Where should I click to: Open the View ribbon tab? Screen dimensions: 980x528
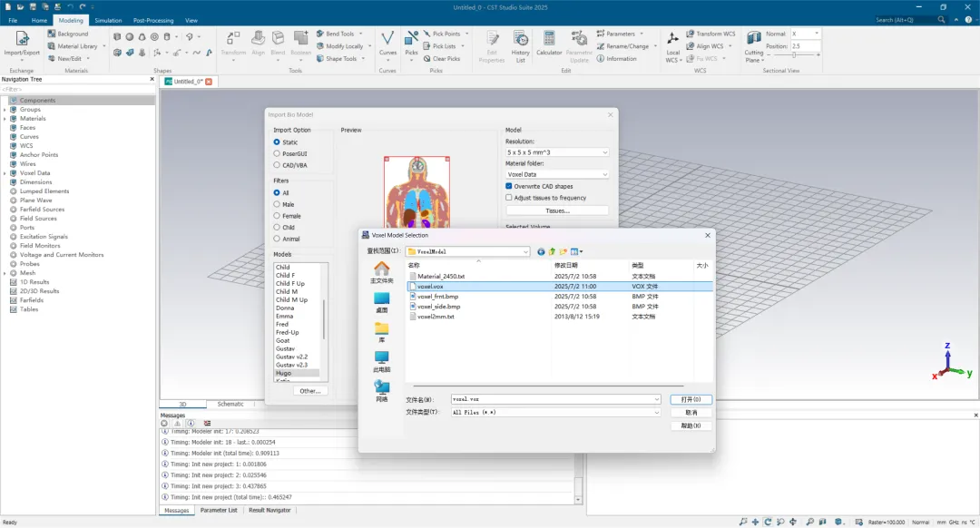coord(191,21)
